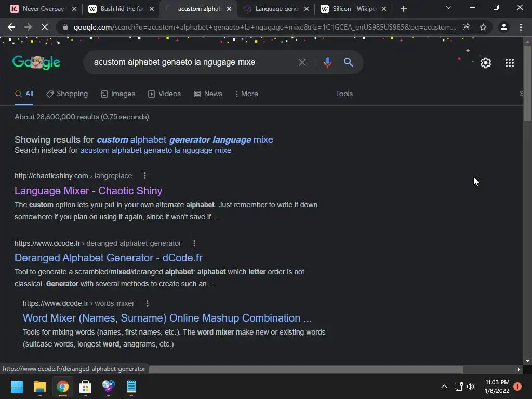Start voice search with microphone

(327, 62)
